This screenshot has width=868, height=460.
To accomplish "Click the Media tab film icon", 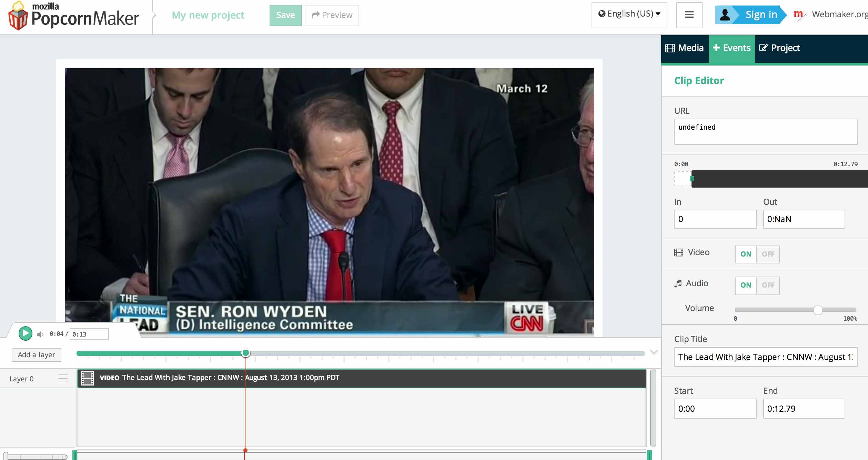I will 670,48.
